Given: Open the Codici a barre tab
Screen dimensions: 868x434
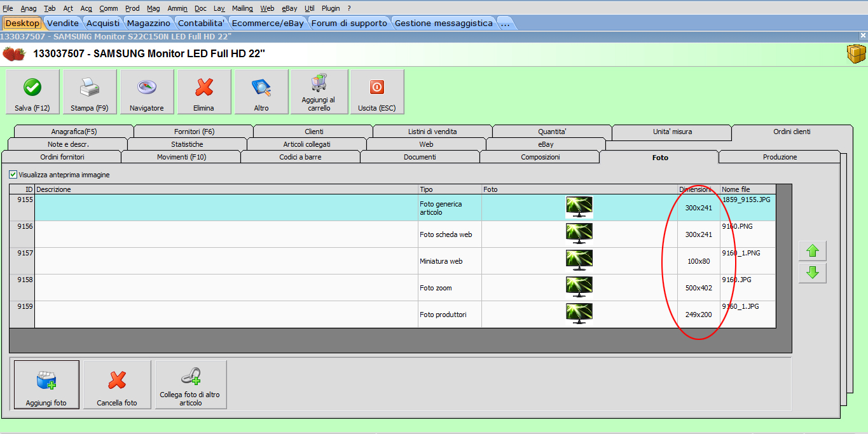Looking at the screenshot, I should [x=300, y=157].
